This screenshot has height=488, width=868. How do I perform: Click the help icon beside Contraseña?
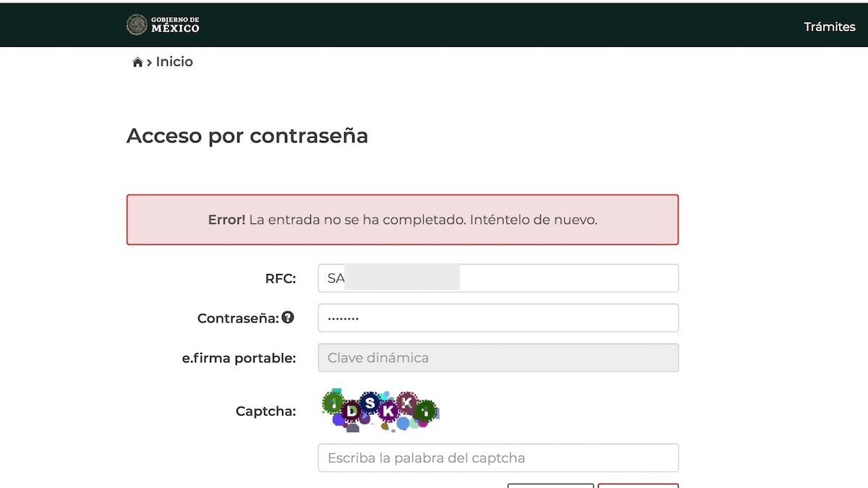pos(288,317)
